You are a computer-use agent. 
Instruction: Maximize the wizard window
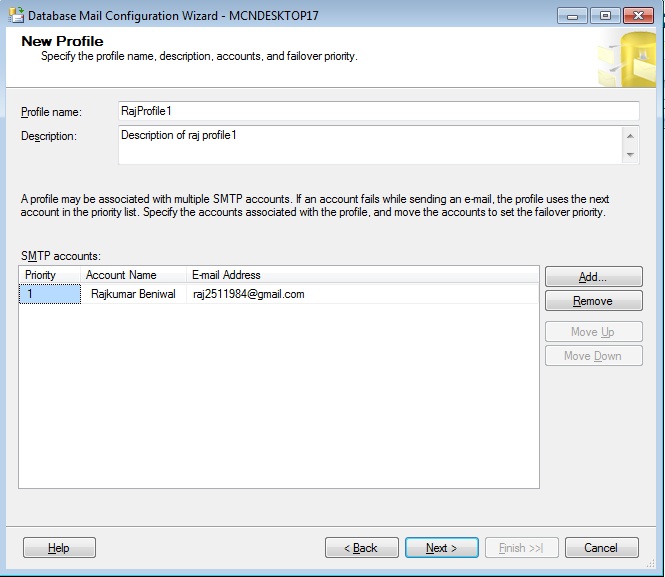tap(605, 16)
